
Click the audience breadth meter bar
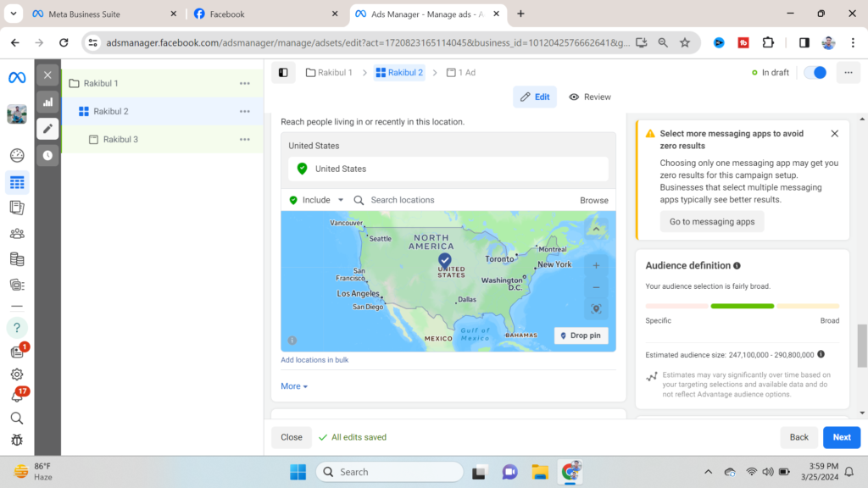(743, 306)
